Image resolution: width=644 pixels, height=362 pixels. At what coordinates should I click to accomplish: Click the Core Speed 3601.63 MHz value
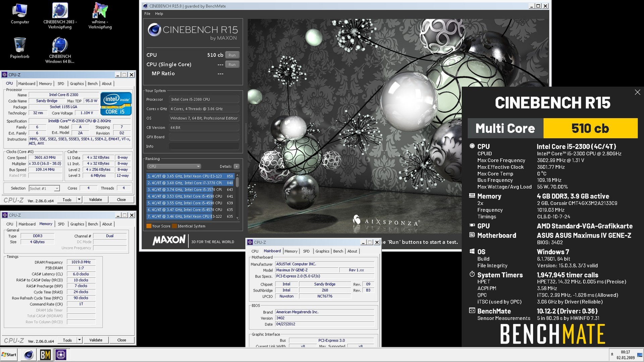click(x=45, y=158)
